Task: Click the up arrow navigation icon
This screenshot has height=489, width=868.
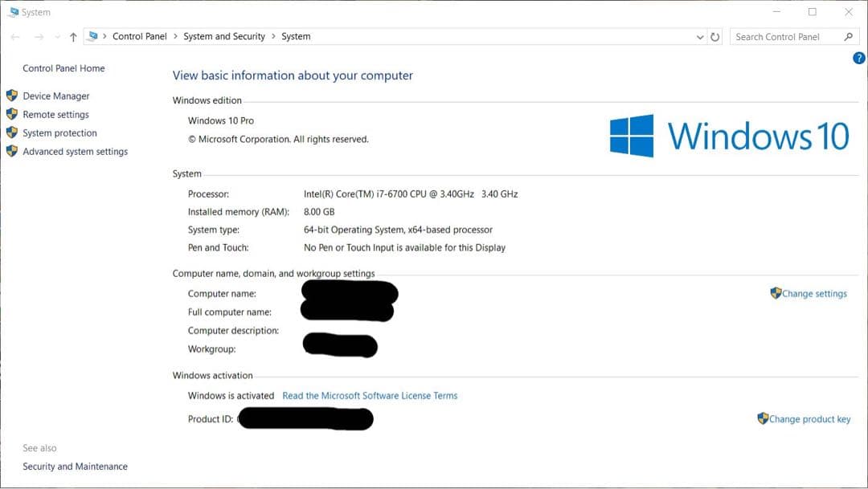Action: tap(73, 36)
